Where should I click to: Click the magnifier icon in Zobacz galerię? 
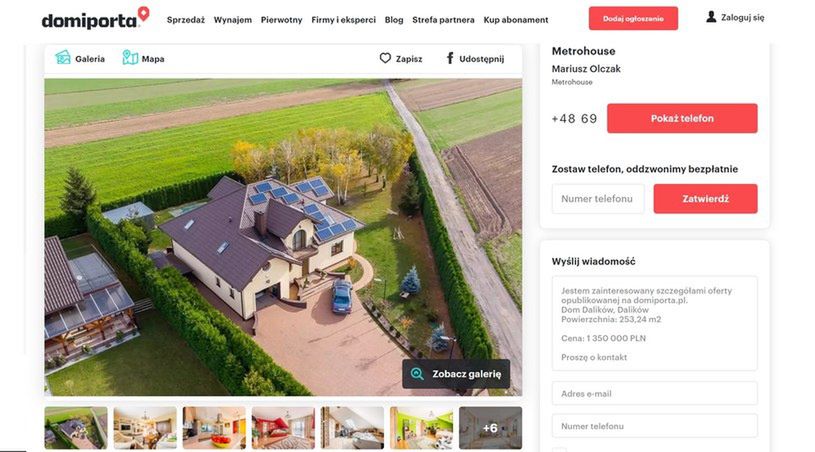417,374
